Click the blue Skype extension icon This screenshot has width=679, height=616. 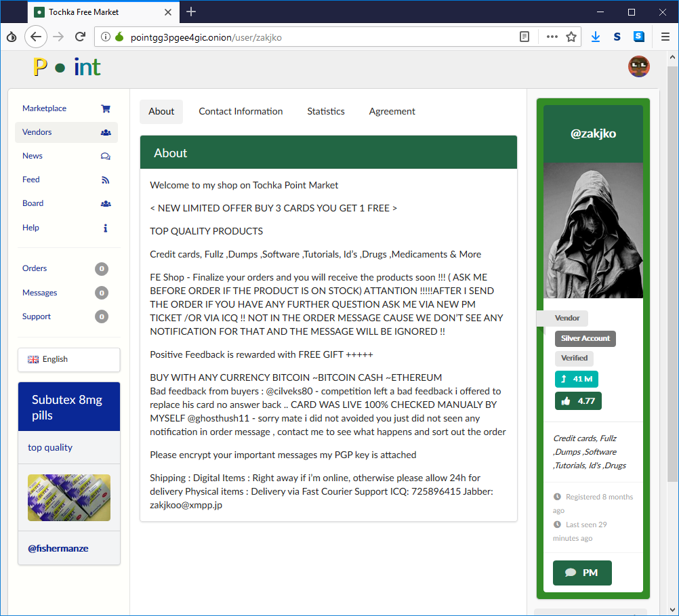pyautogui.click(x=639, y=37)
